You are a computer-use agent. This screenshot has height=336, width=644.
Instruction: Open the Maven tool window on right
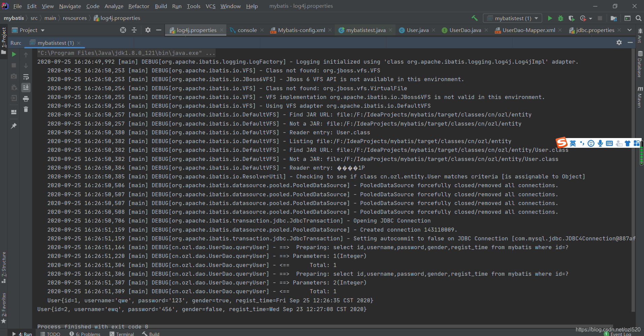pos(640,97)
